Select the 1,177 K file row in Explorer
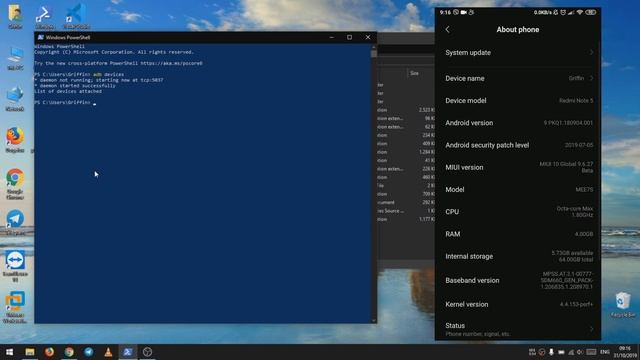 406,219
